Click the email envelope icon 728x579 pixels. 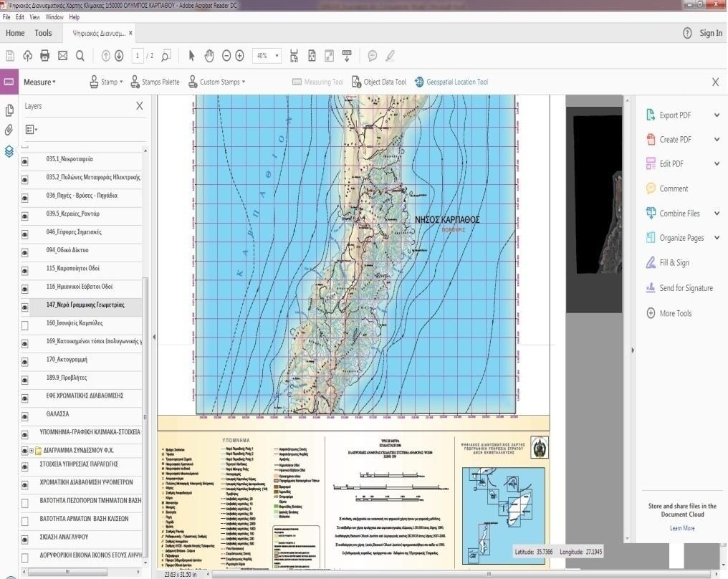tap(62, 56)
